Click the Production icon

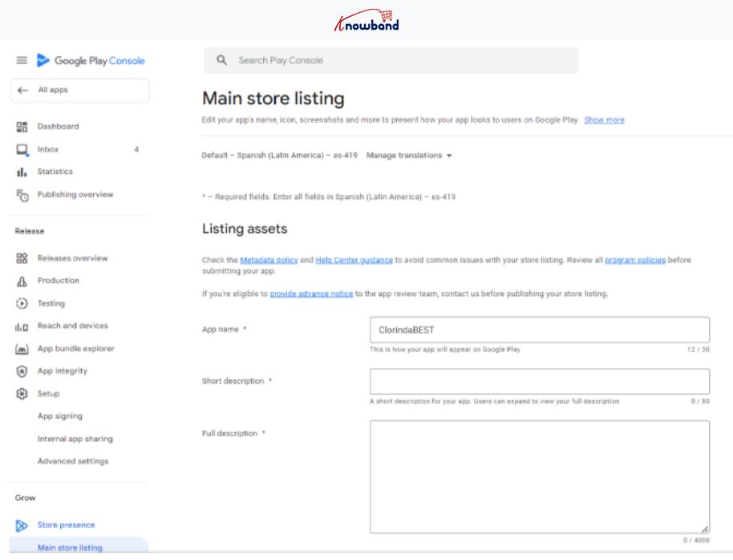point(22,281)
